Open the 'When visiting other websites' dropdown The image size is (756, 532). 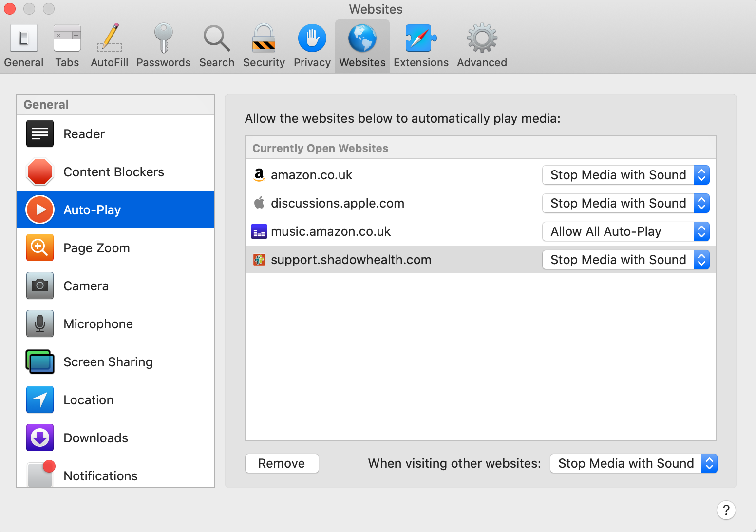[634, 463]
